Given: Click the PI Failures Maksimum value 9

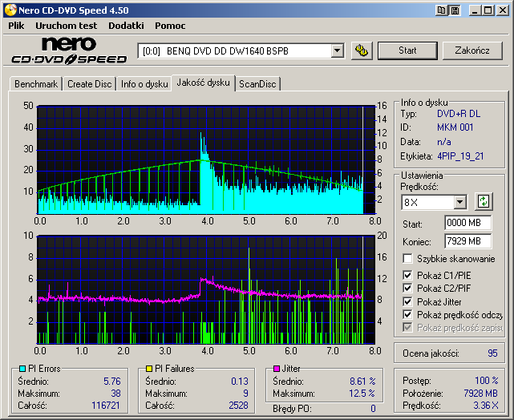Looking at the screenshot, I should pyautogui.click(x=246, y=393).
